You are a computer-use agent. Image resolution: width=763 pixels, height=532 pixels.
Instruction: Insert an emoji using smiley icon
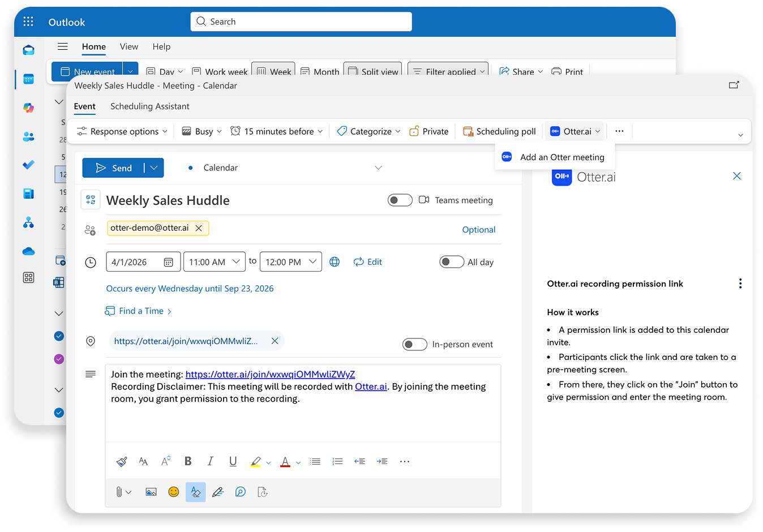(174, 492)
